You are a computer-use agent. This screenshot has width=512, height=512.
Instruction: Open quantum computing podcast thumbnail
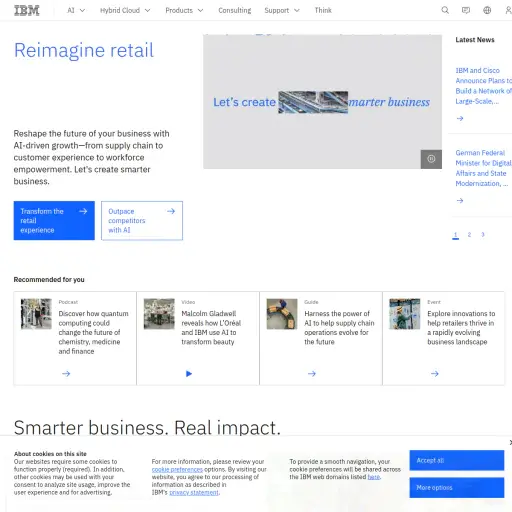pos(36,314)
